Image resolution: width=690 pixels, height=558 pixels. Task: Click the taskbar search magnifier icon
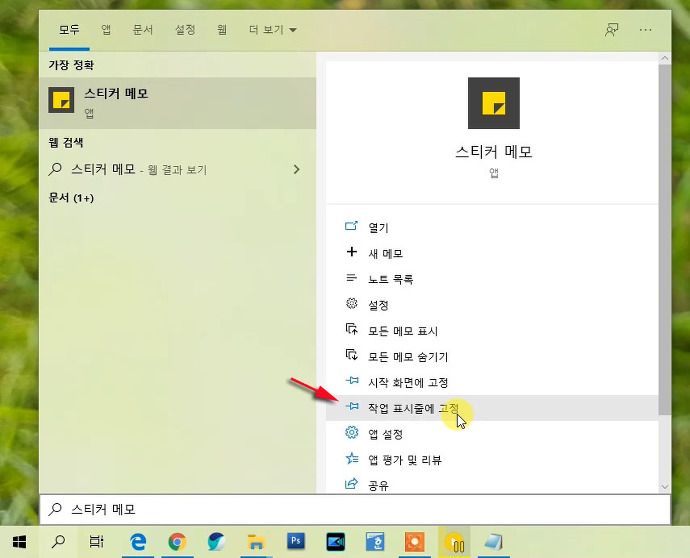point(58,542)
